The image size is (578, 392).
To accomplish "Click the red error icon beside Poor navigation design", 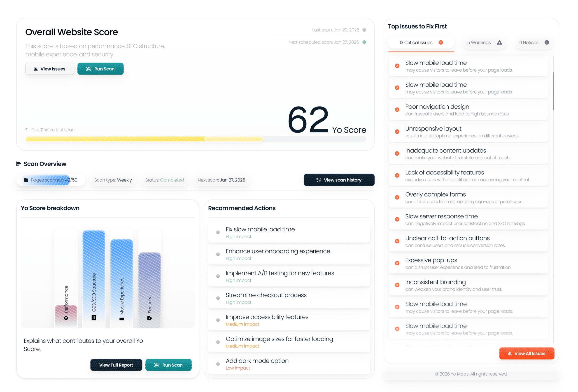I will [397, 110].
